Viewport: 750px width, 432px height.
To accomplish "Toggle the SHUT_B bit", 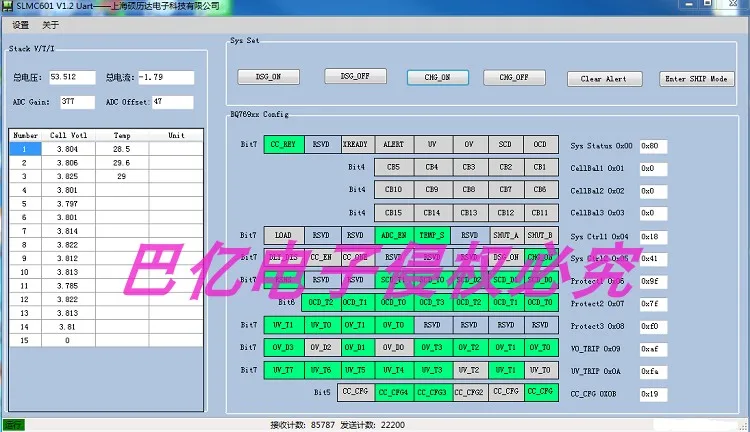I will tap(540, 235).
